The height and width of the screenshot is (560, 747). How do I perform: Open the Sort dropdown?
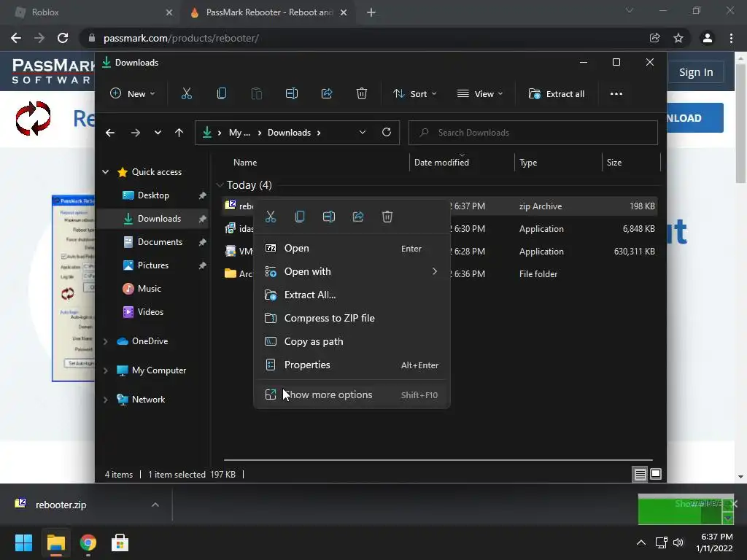coord(414,94)
